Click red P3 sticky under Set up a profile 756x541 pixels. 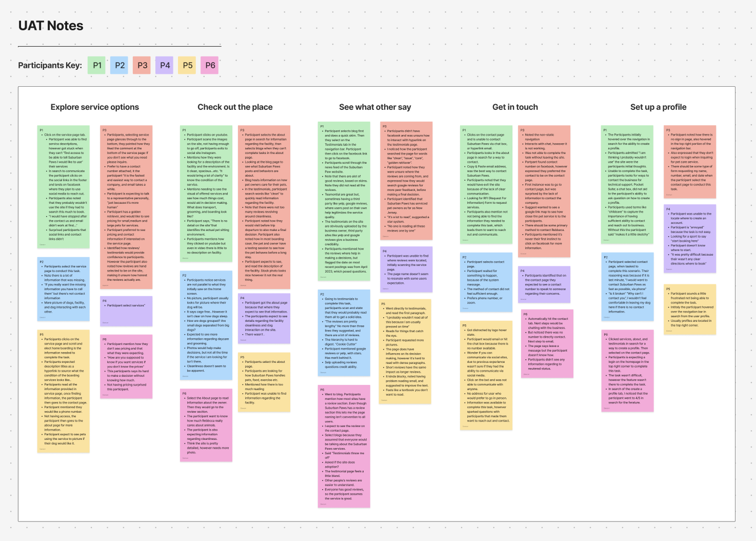(x=690, y=162)
